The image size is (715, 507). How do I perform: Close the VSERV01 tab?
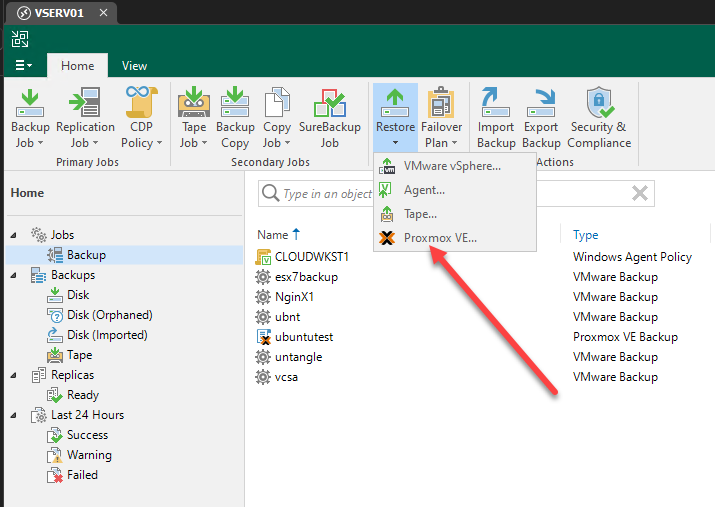click(104, 13)
